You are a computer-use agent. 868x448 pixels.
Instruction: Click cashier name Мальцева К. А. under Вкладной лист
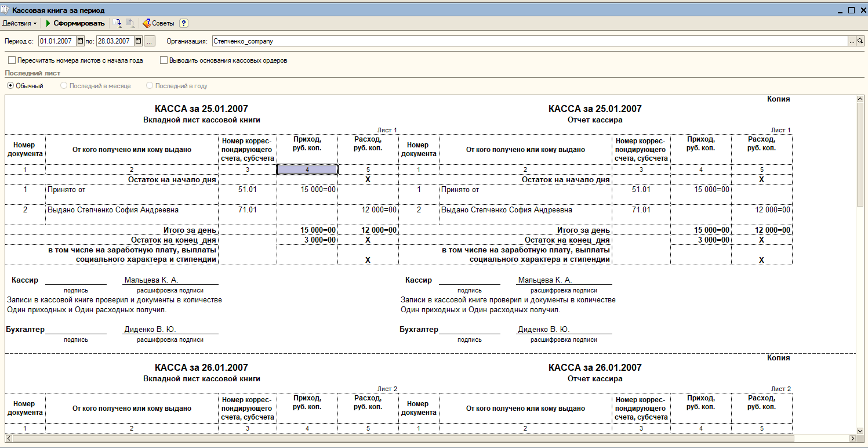click(151, 280)
